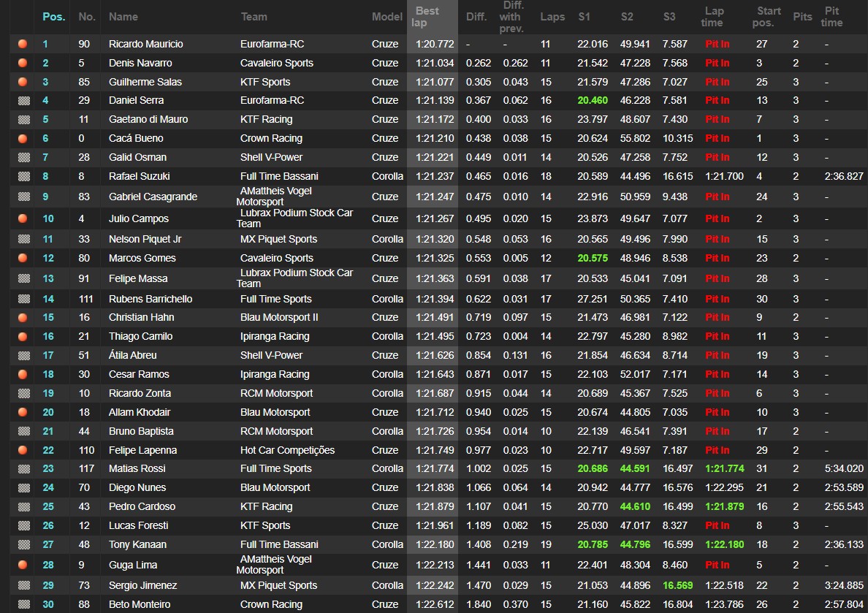Viewport: 868px width, 613px height.
Task: Select the orange status dot beside Guga Lima
Action: tap(23, 565)
